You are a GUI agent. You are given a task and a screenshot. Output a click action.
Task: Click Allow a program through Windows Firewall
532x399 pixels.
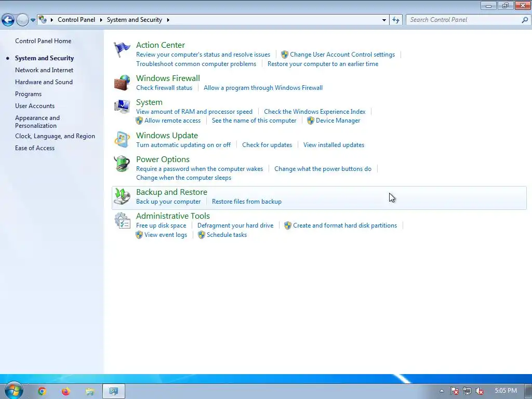coord(263,87)
